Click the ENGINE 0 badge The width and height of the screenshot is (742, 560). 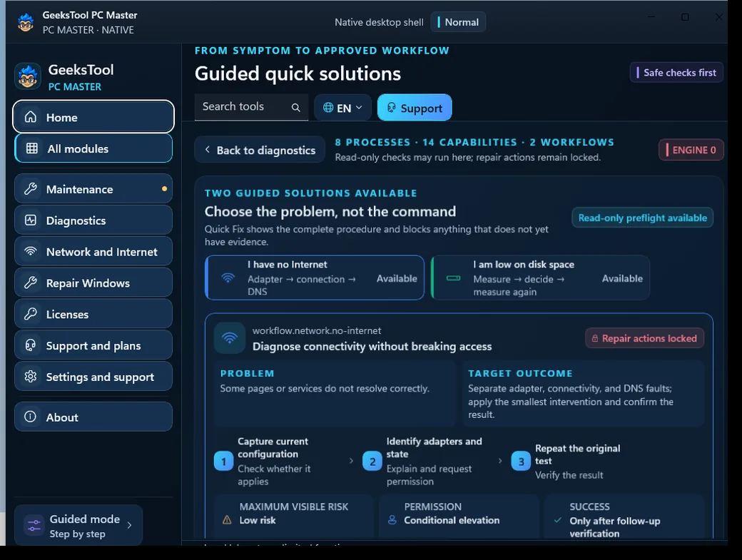point(691,150)
